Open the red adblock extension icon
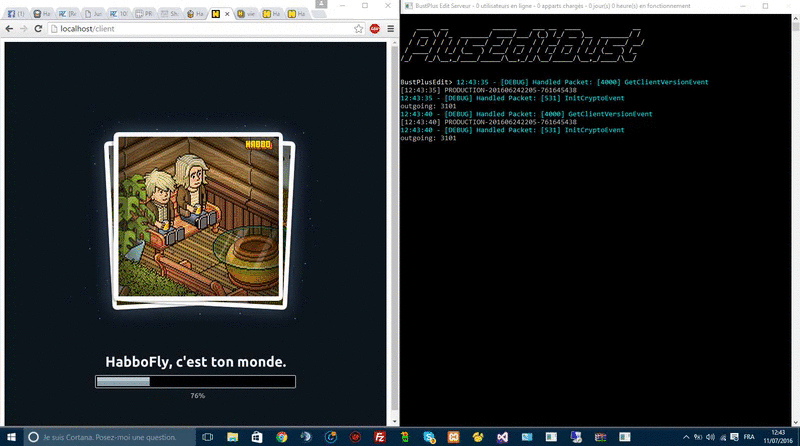The width and height of the screenshot is (800, 446). (x=374, y=29)
